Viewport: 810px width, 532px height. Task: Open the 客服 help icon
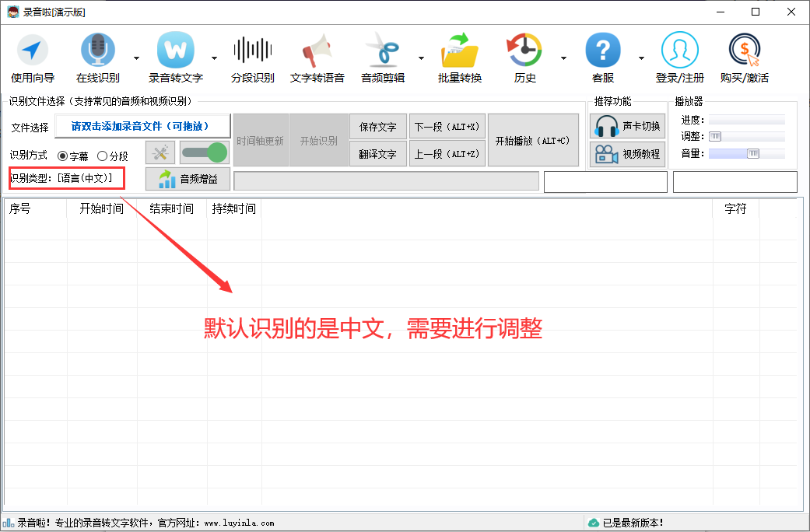click(x=603, y=50)
